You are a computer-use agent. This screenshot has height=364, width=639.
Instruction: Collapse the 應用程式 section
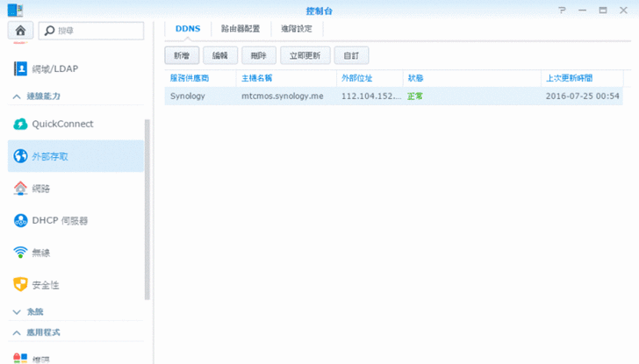[x=17, y=333]
